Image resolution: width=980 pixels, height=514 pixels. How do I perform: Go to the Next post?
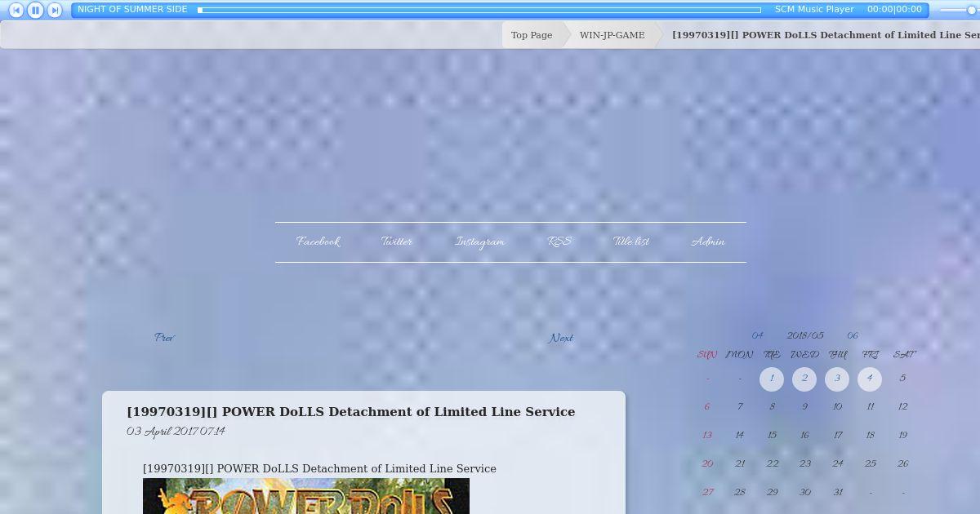click(x=560, y=338)
